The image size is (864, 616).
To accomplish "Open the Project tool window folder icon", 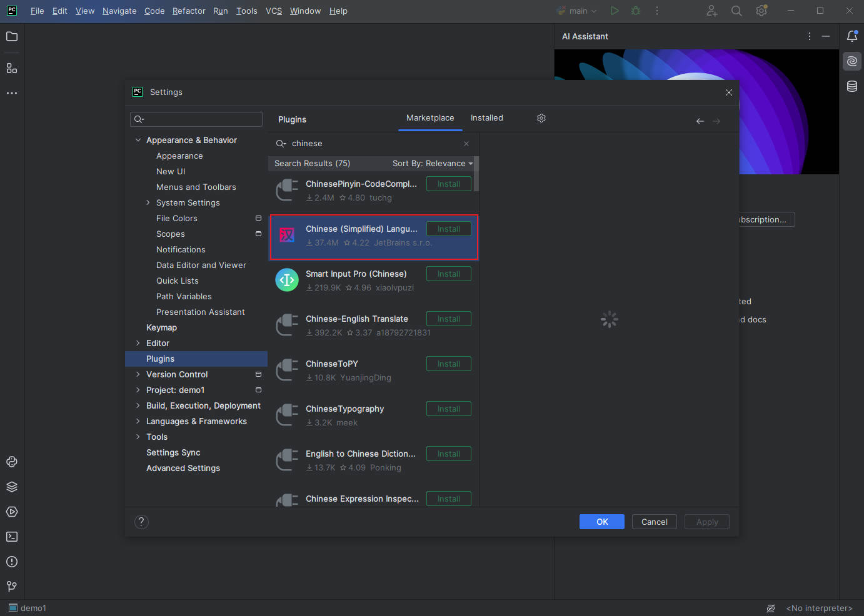I will click(x=12, y=36).
